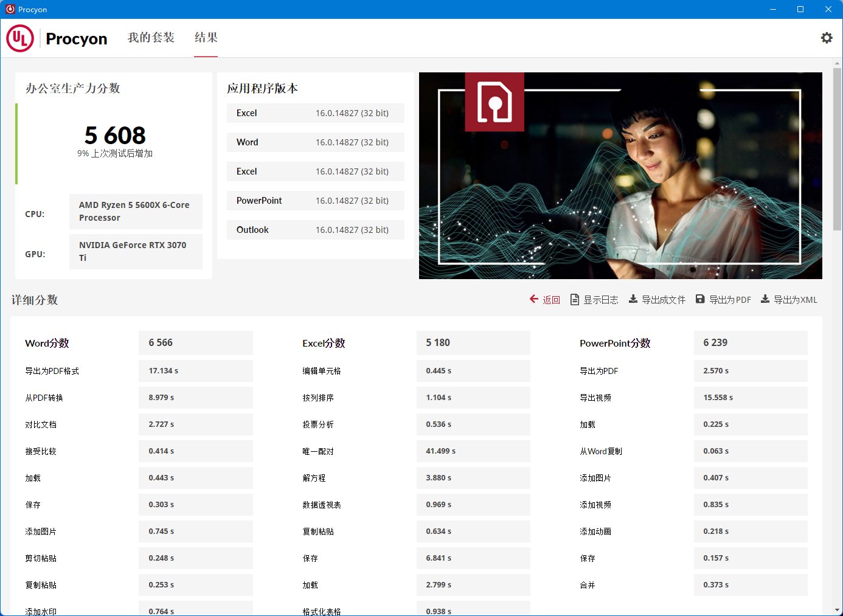
Task: Click the 6.841 s Excel 保存 value
Action: (x=473, y=558)
